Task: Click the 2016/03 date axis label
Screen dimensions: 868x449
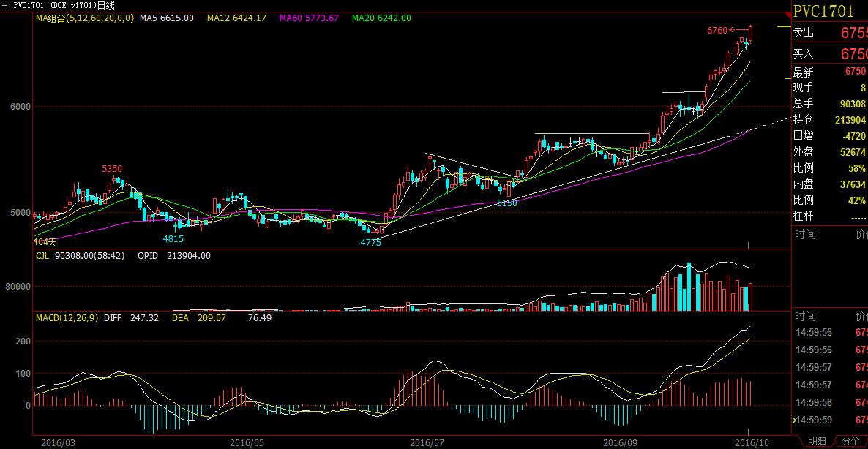Action: coord(58,443)
